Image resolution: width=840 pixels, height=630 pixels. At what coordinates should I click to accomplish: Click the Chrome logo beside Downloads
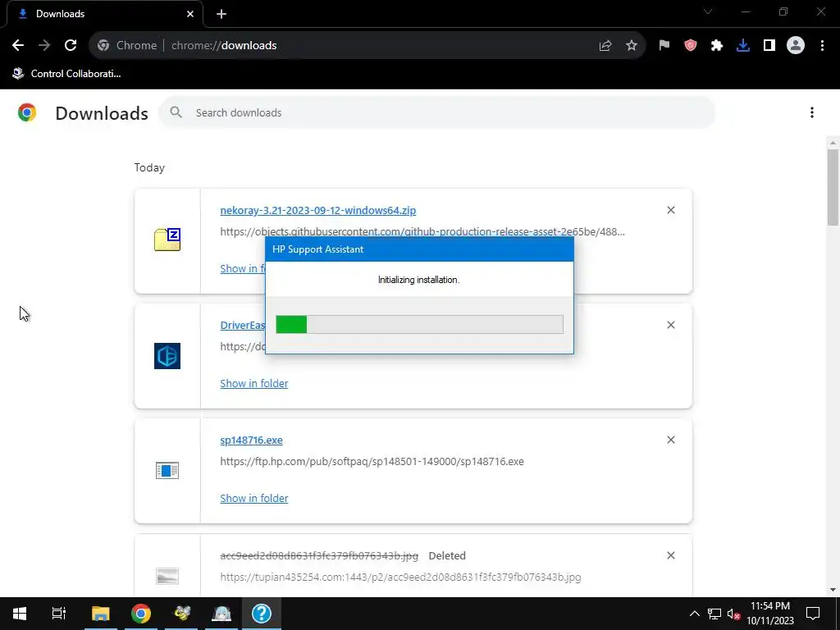click(27, 112)
